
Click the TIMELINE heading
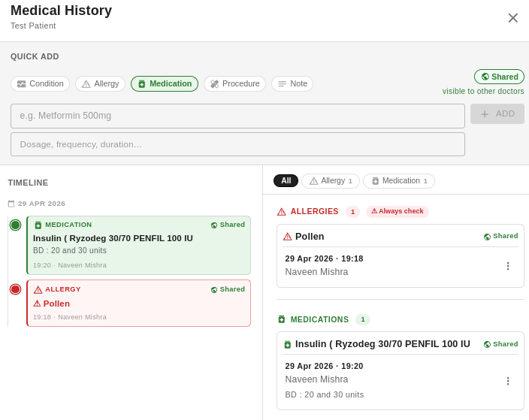pos(28,183)
